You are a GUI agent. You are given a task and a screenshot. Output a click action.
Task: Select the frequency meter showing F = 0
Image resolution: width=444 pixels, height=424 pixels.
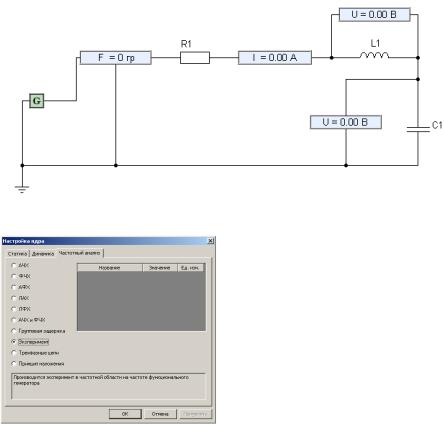click(116, 58)
